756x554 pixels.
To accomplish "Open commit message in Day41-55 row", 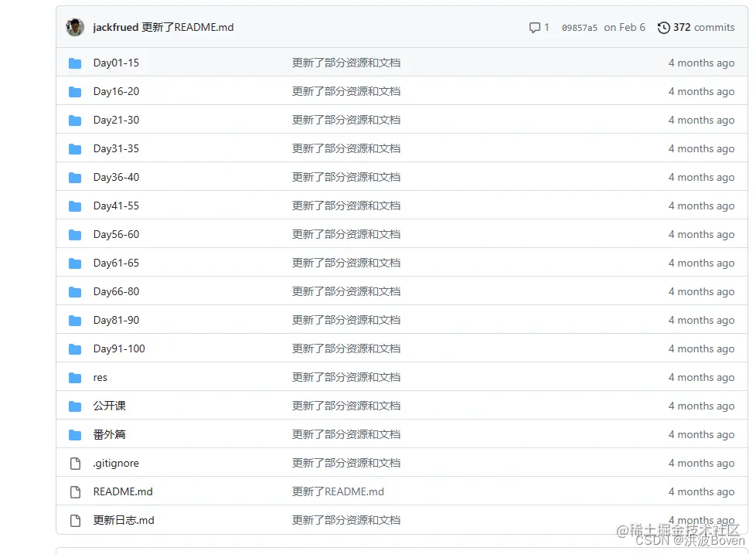I will (346, 206).
